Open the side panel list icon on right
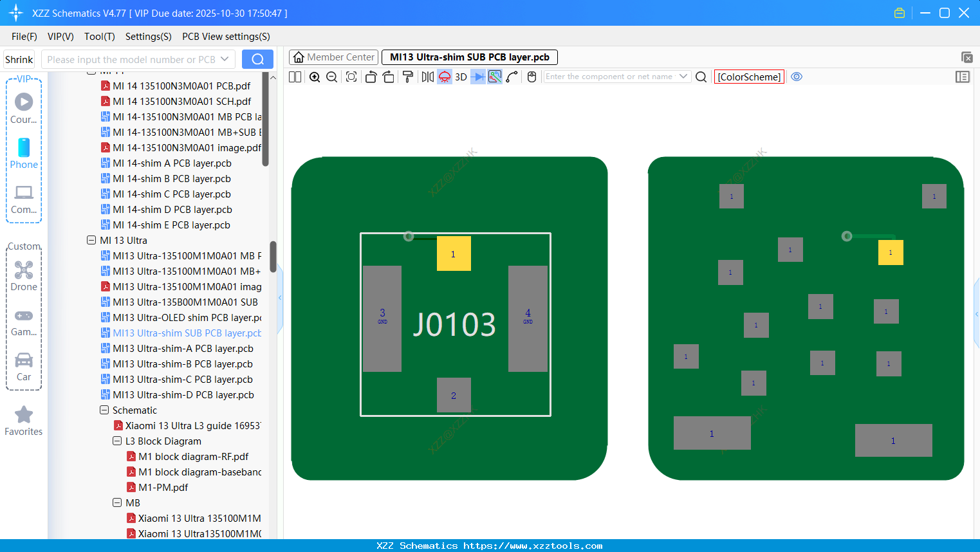The width and height of the screenshot is (980, 552). tap(963, 77)
